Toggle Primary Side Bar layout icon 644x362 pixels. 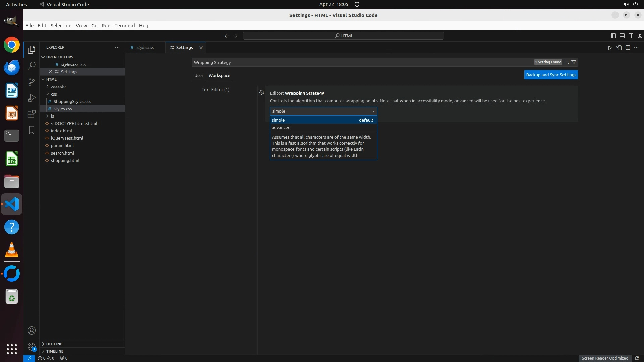(x=613, y=36)
